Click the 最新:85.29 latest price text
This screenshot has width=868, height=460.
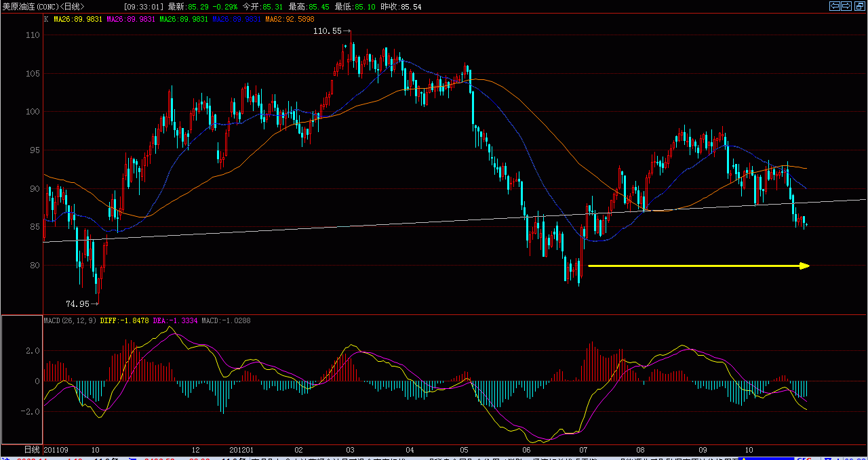point(189,6)
